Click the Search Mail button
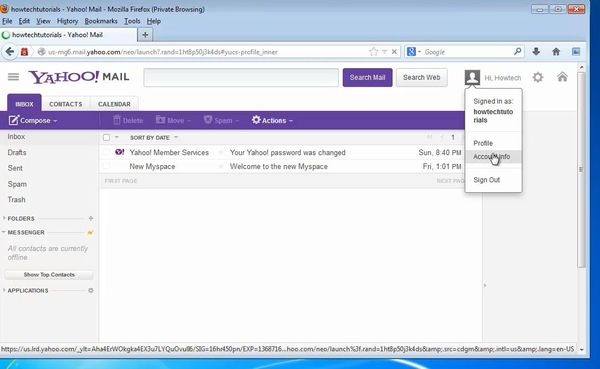This screenshot has height=369, width=600. 367,77
